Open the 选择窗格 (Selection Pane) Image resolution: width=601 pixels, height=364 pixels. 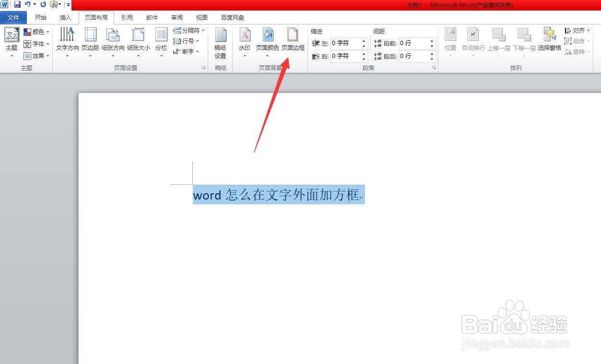(x=549, y=40)
